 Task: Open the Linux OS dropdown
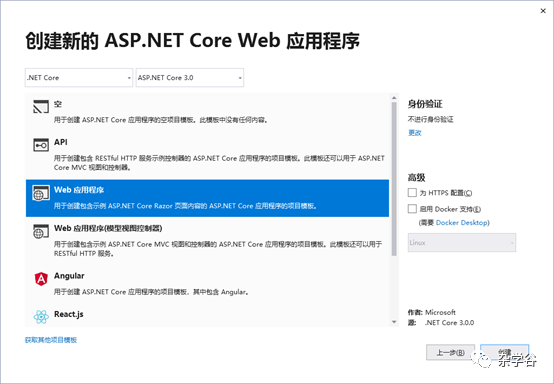pyautogui.click(x=462, y=243)
